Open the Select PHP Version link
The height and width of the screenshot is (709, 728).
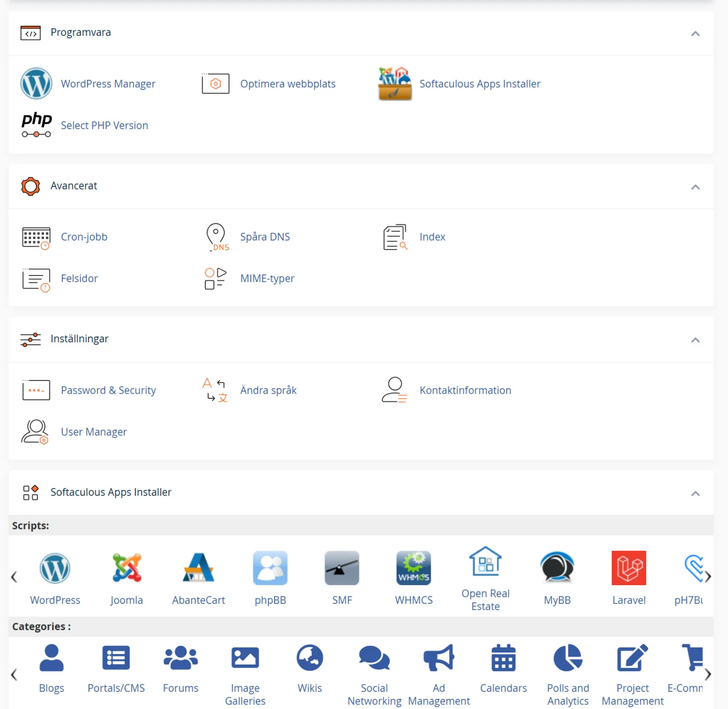[105, 125]
